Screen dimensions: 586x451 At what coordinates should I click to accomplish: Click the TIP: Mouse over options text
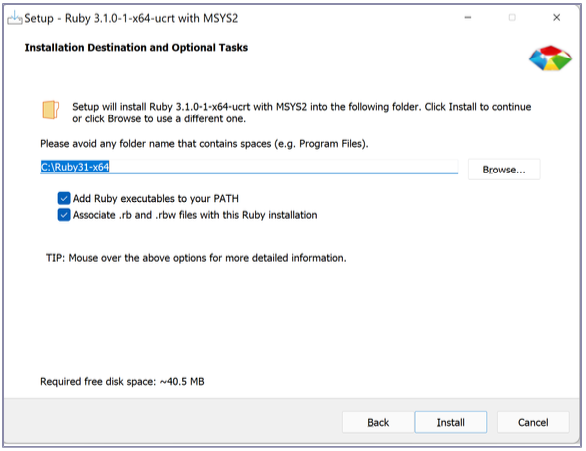196,258
